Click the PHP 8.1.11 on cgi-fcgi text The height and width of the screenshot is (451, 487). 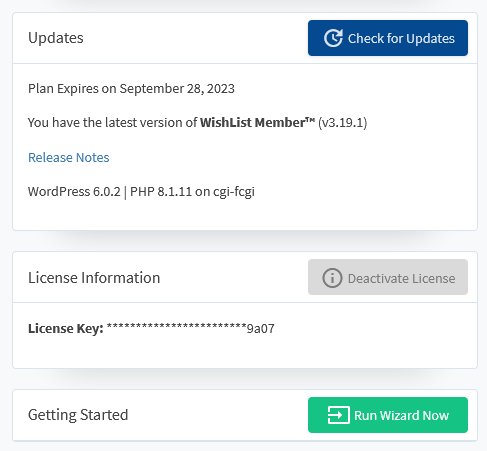(192, 192)
